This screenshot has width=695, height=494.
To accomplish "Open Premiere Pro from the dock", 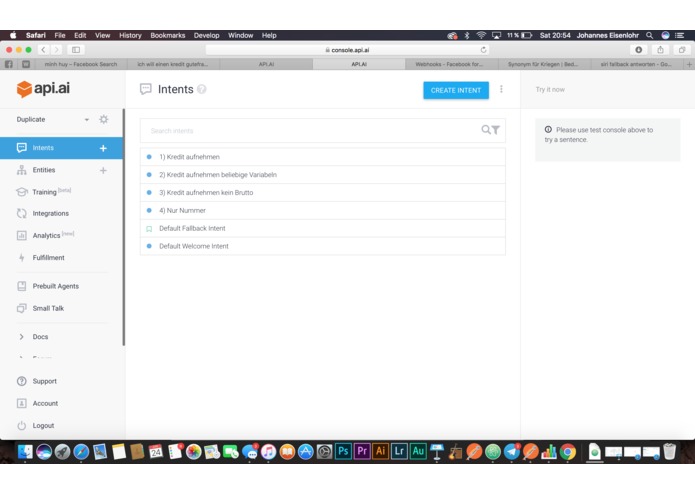I will click(x=362, y=451).
